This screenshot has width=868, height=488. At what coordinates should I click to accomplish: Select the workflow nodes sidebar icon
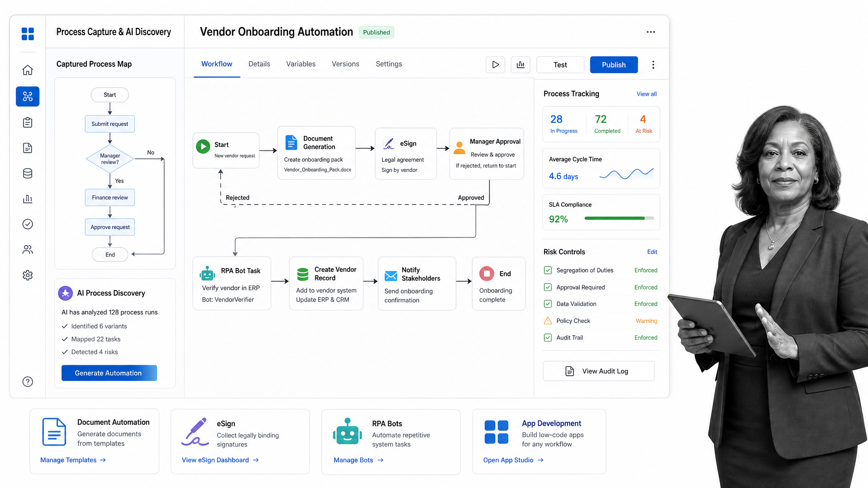click(x=28, y=97)
